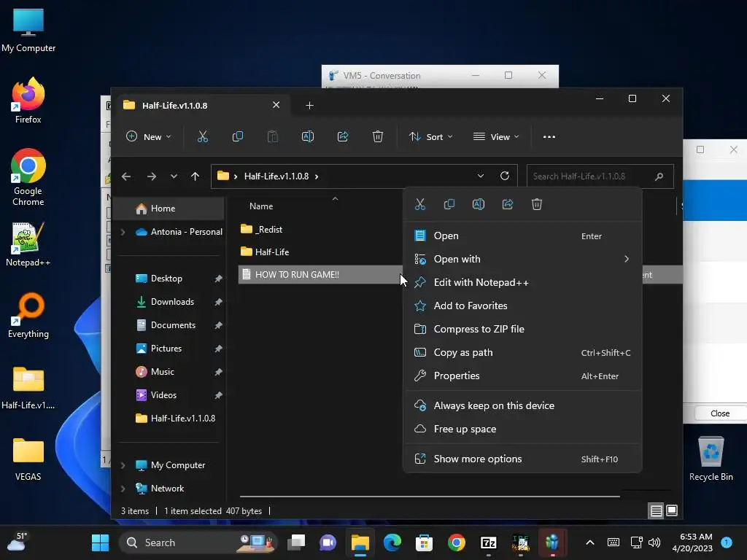
Task: Open 7-Zip from the taskbar
Action: tap(488, 542)
